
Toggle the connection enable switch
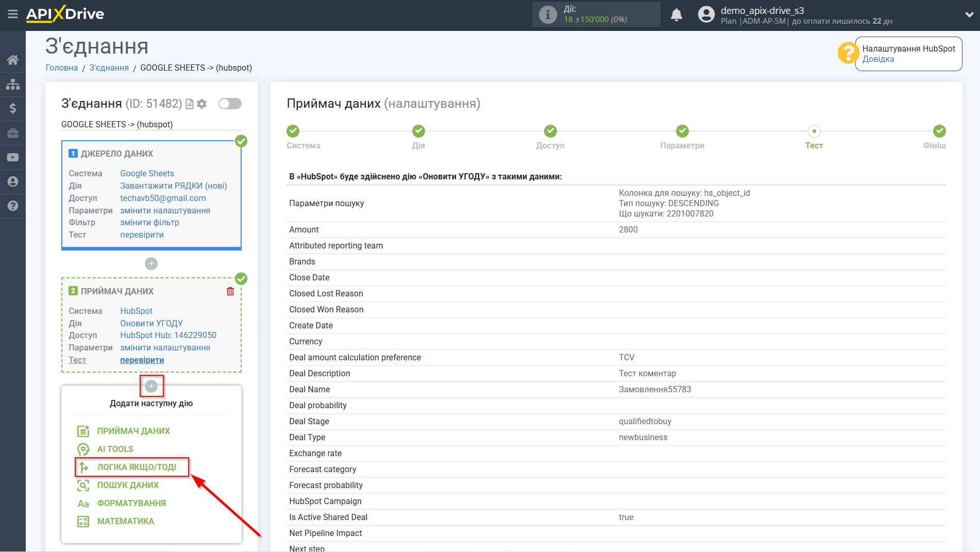click(230, 104)
